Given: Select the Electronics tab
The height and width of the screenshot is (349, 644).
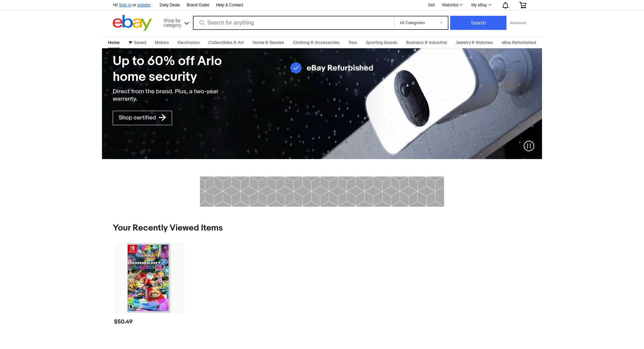Looking at the screenshot, I should pos(189,43).
